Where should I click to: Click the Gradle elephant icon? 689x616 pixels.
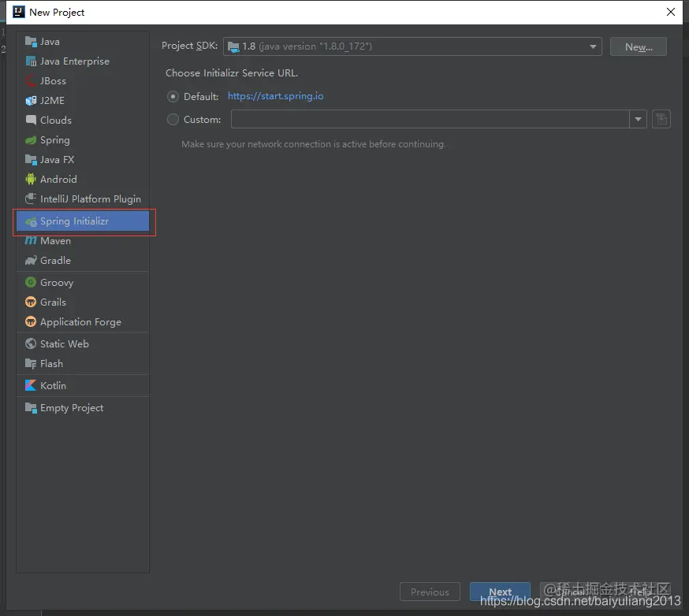pyautogui.click(x=31, y=261)
